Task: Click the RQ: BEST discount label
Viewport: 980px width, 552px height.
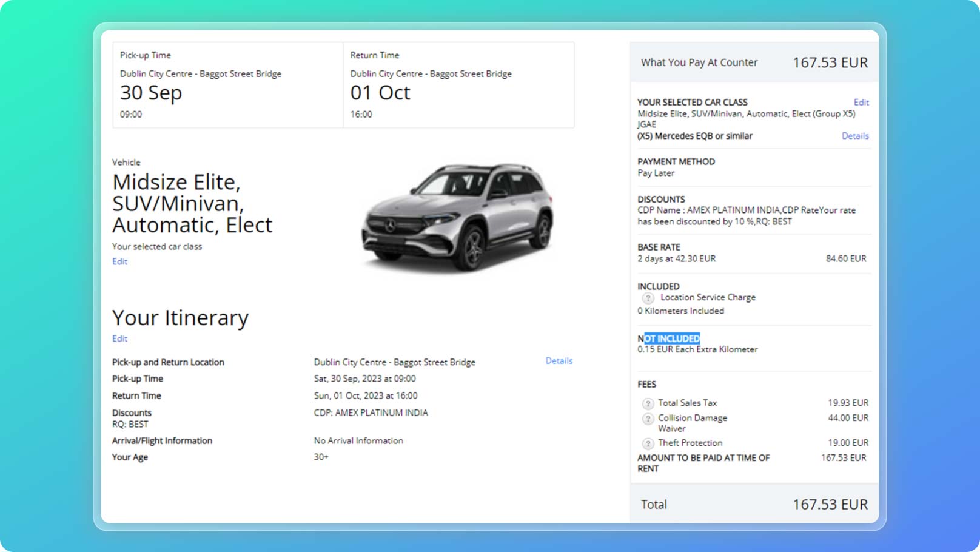Action: point(130,424)
